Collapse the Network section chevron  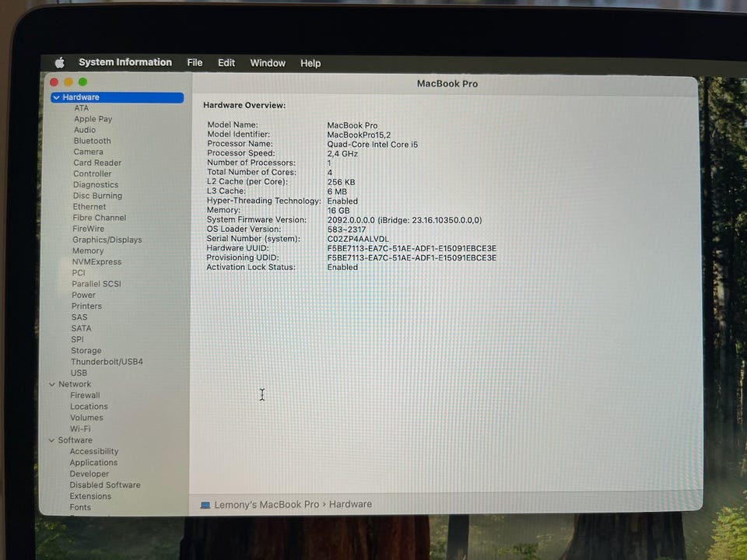click(52, 383)
